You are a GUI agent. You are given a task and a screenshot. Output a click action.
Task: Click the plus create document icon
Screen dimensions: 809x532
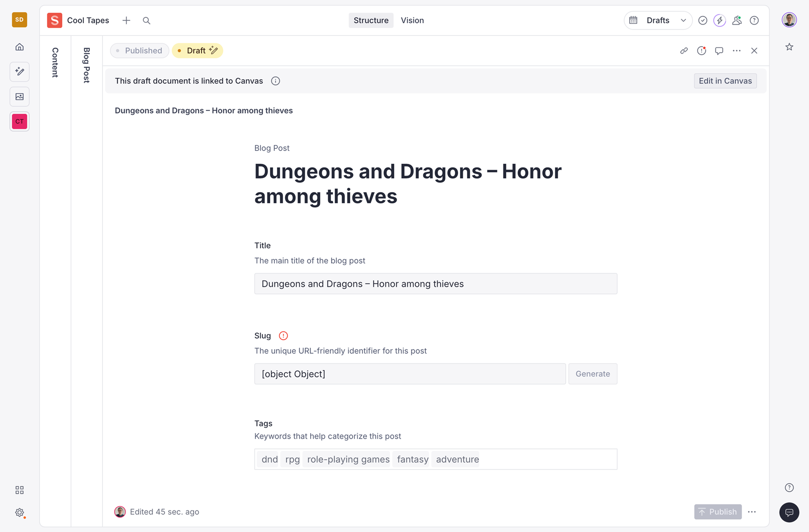[126, 20]
